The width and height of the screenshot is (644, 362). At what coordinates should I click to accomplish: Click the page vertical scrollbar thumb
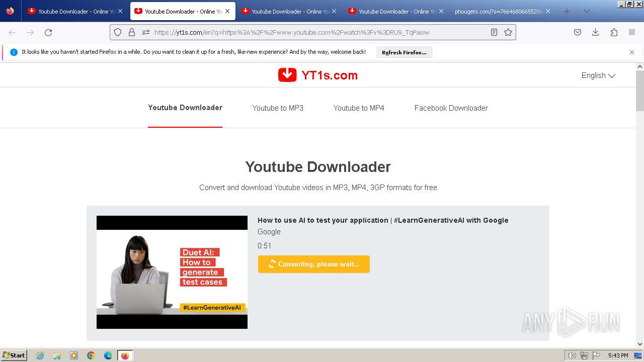click(x=640, y=91)
